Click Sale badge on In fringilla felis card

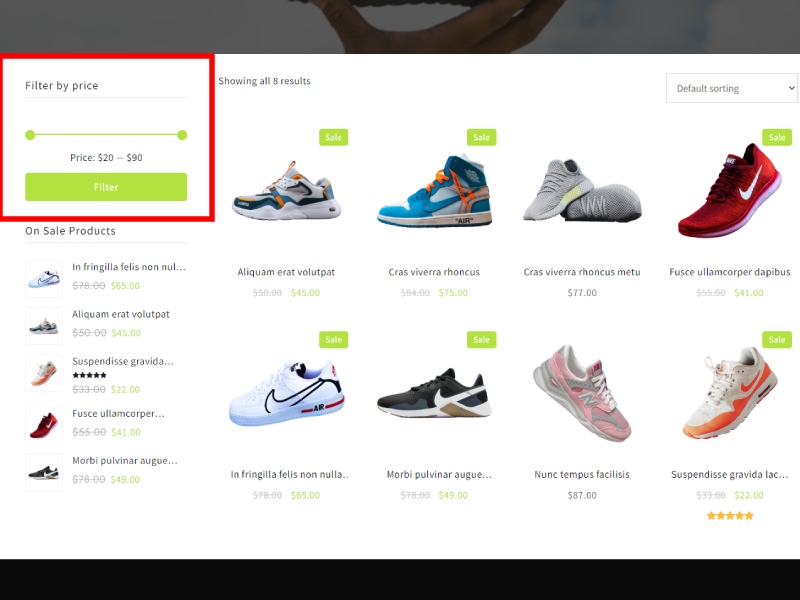334,340
